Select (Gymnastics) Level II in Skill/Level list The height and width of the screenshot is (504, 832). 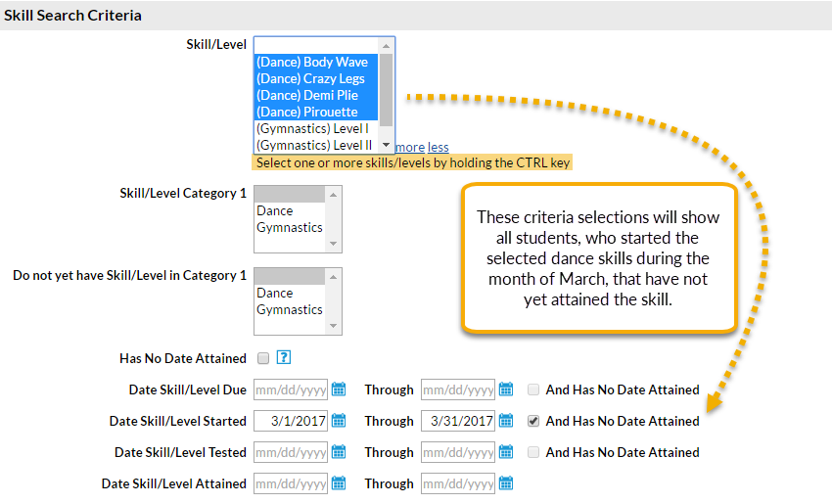click(x=316, y=145)
